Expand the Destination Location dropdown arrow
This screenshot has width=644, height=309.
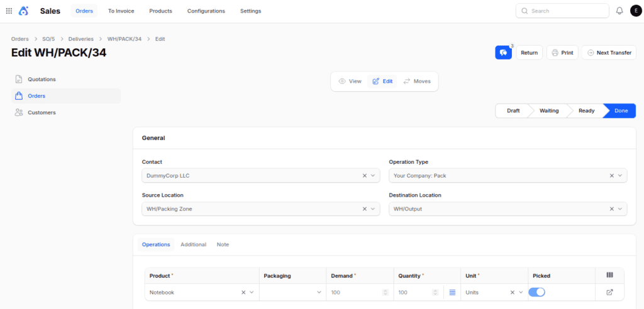(x=620, y=209)
